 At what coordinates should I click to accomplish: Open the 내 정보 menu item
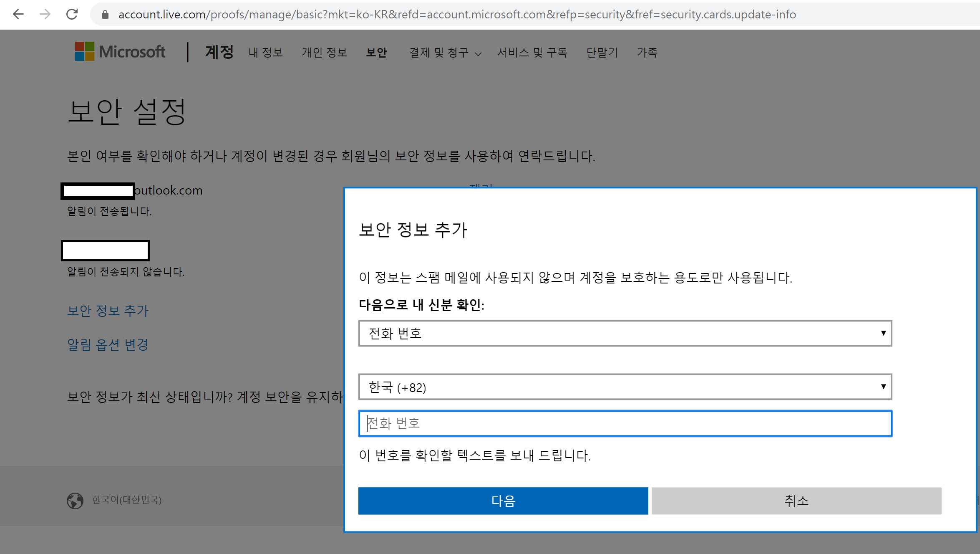tap(266, 53)
